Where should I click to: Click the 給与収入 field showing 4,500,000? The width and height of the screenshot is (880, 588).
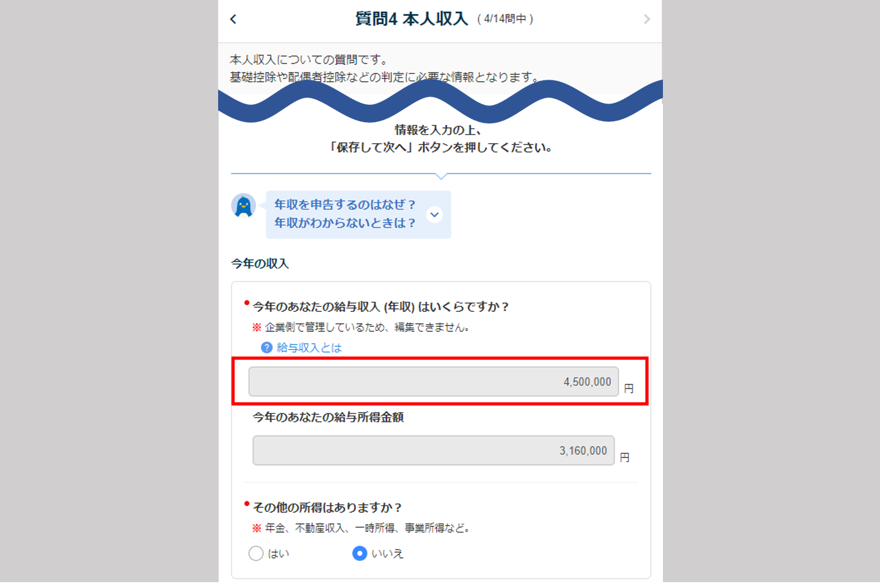click(x=434, y=382)
